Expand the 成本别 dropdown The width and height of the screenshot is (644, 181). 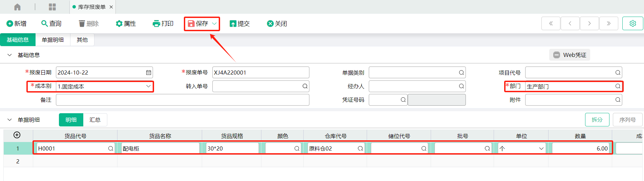pyautogui.click(x=148, y=86)
